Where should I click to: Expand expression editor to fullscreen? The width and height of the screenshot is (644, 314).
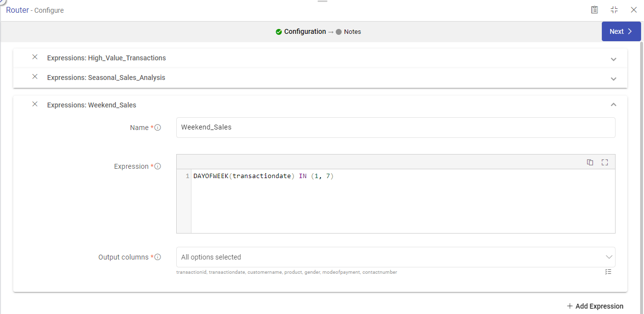click(605, 162)
